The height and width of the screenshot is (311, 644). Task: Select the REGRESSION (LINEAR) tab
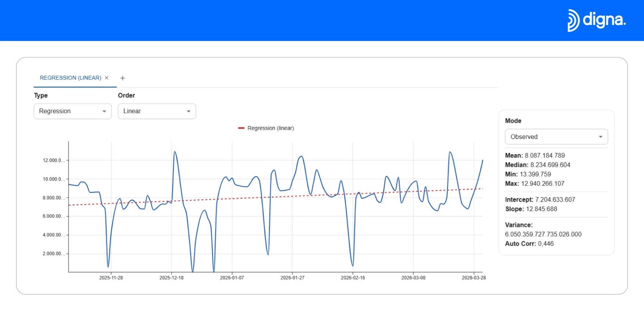(70, 78)
